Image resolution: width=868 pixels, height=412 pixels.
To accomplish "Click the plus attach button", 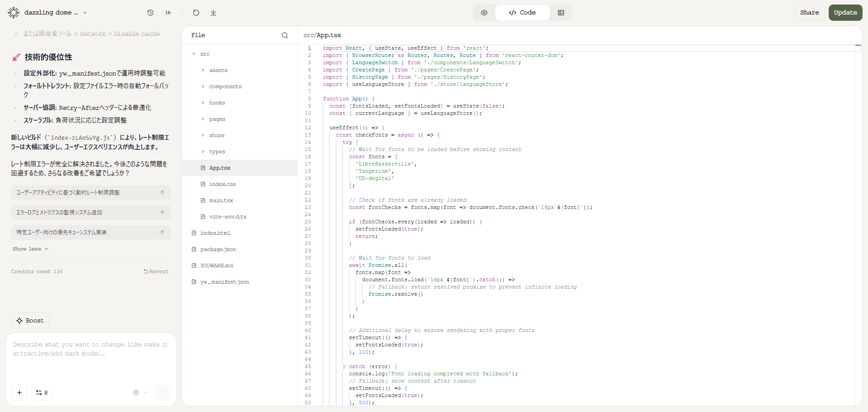I will [x=19, y=393].
